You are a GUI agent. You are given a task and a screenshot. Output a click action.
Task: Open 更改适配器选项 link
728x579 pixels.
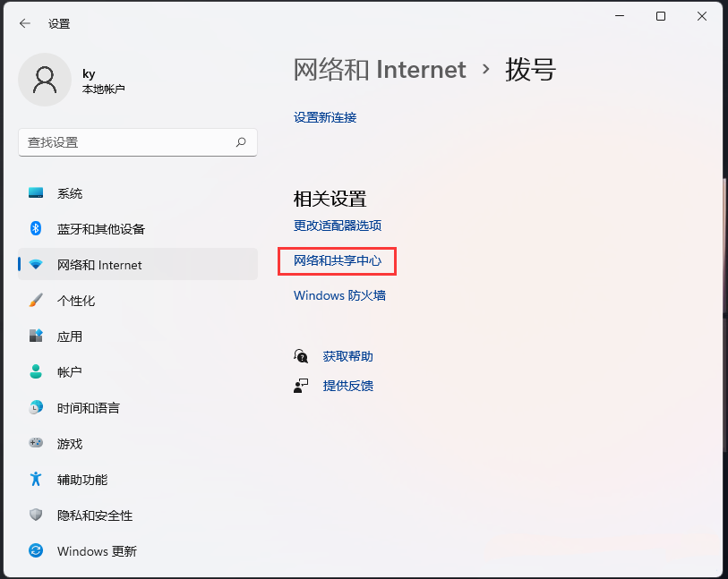(x=338, y=226)
